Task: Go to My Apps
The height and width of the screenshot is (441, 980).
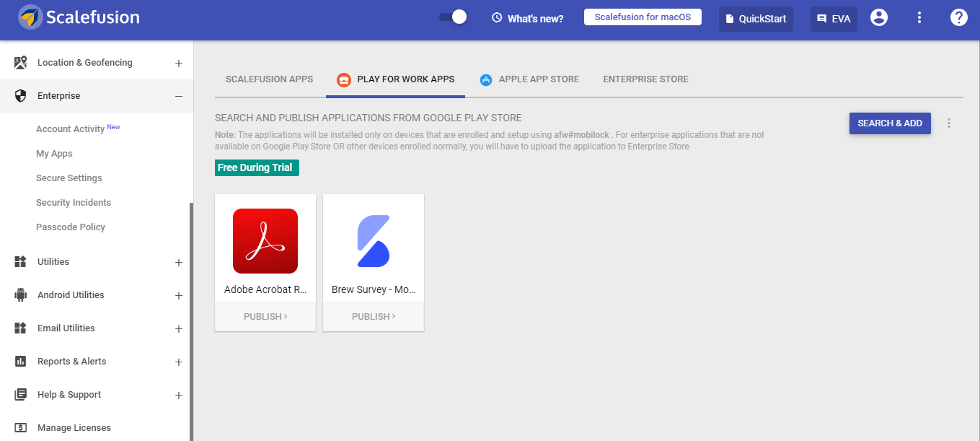Action: point(54,154)
